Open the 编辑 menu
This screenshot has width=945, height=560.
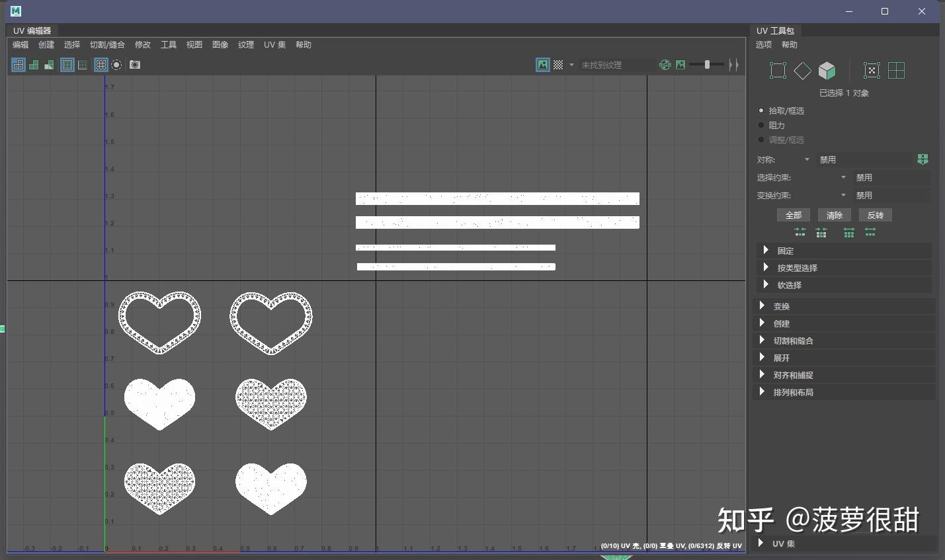(21, 45)
